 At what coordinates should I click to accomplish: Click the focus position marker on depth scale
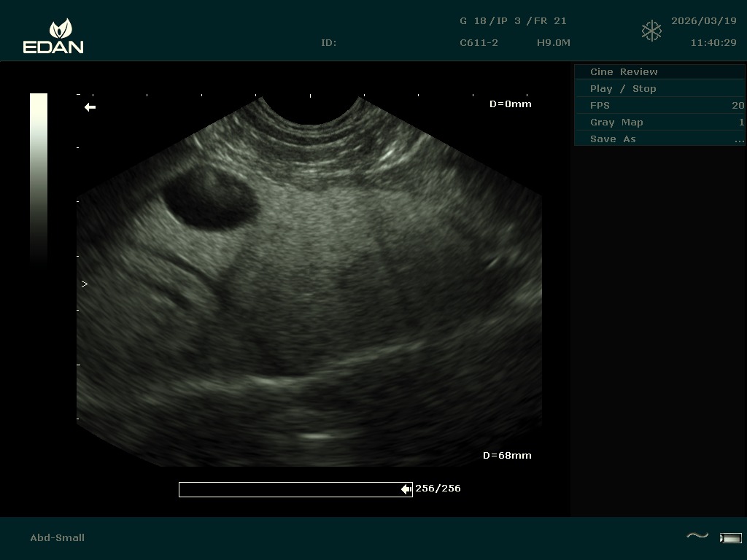85,284
